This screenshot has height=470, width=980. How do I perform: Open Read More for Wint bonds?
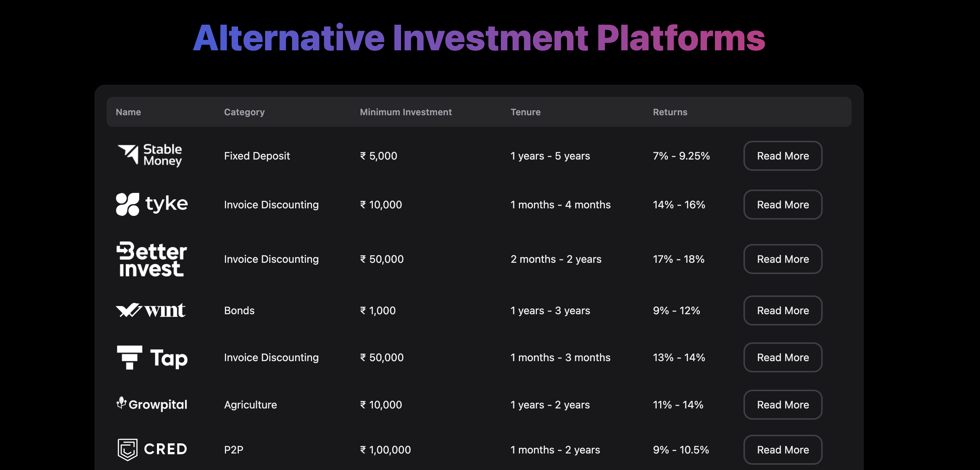click(782, 310)
